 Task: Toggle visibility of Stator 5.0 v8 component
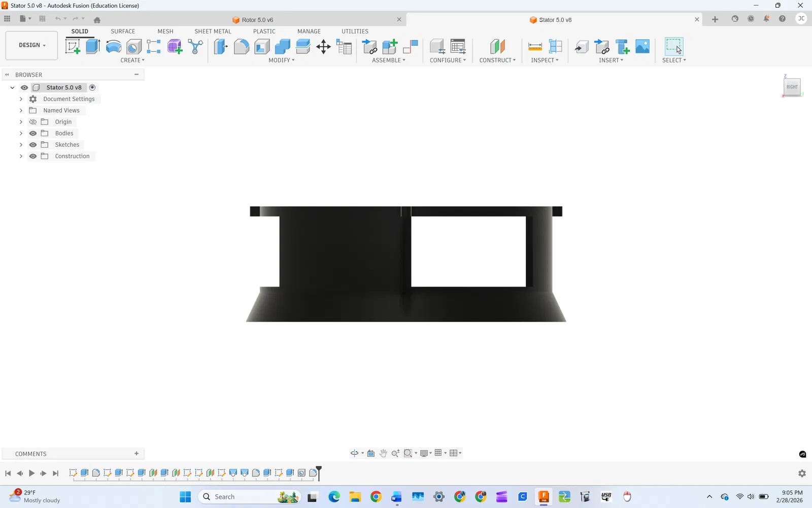pos(24,87)
